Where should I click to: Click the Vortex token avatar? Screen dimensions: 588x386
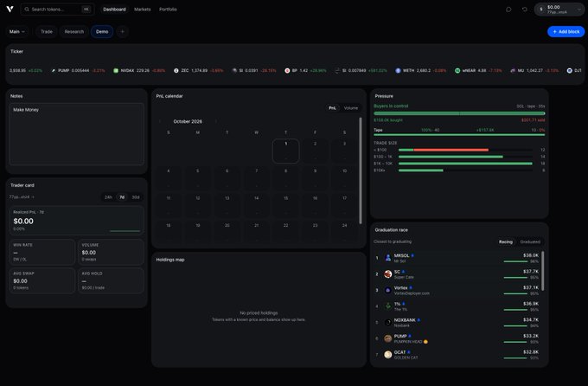(387, 290)
